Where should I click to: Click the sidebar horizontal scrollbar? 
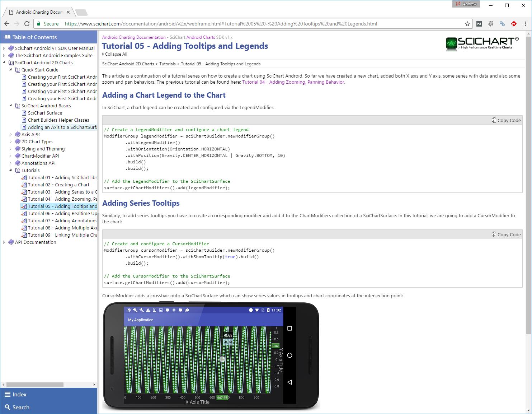point(35,385)
